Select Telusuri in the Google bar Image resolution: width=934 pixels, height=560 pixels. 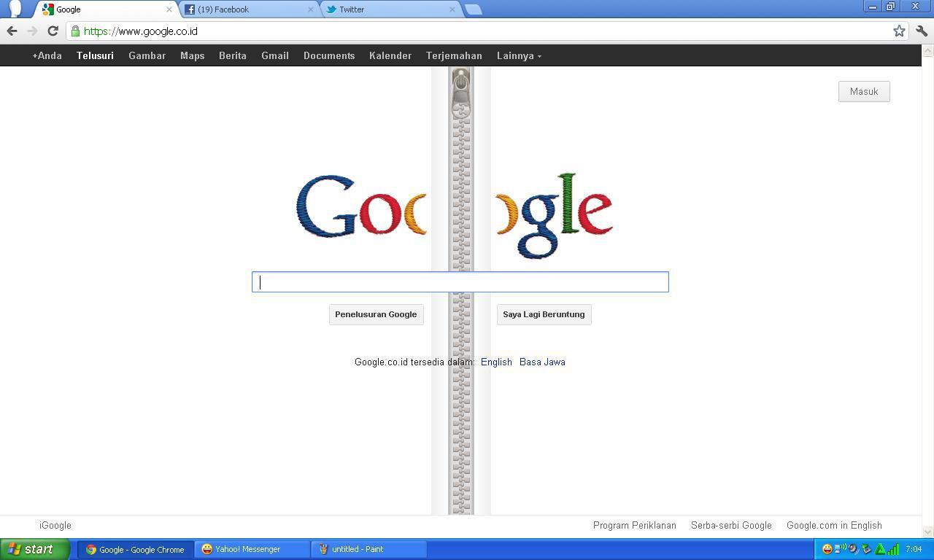point(95,55)
